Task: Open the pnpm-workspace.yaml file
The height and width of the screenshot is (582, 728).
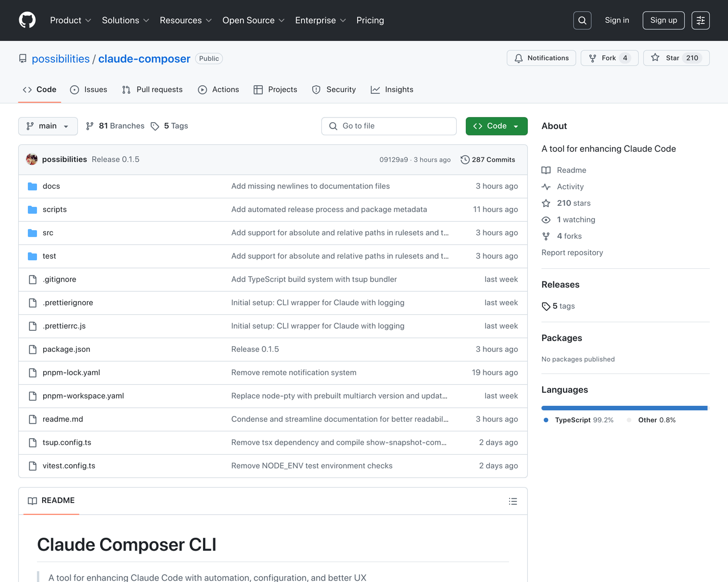Action: (x=83, y=396)
